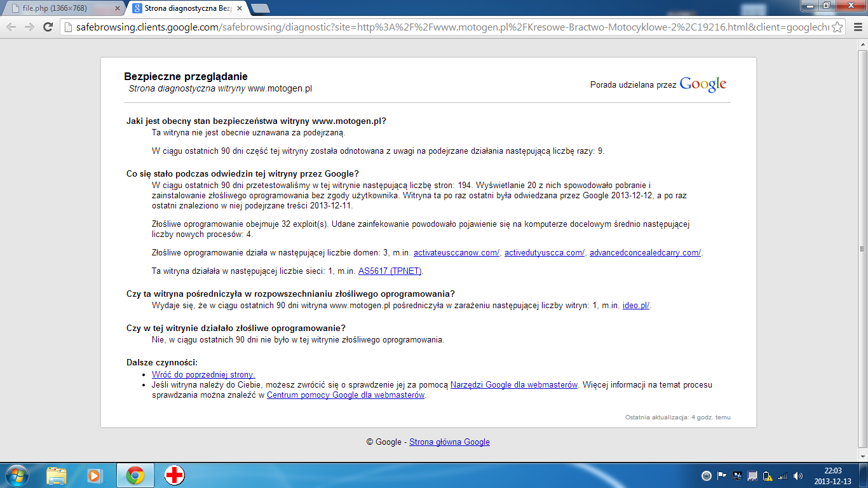Click the page icon in the address bar
Viewport: 868px width, 488px height.
67,27
